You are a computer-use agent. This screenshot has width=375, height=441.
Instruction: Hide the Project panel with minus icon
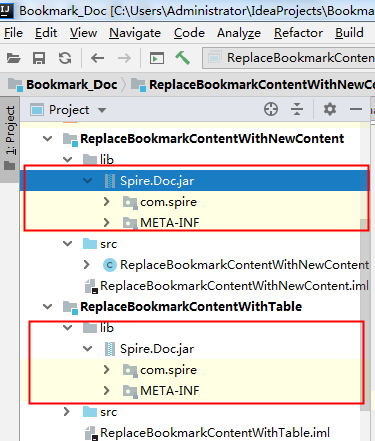[x=356, y=109]
